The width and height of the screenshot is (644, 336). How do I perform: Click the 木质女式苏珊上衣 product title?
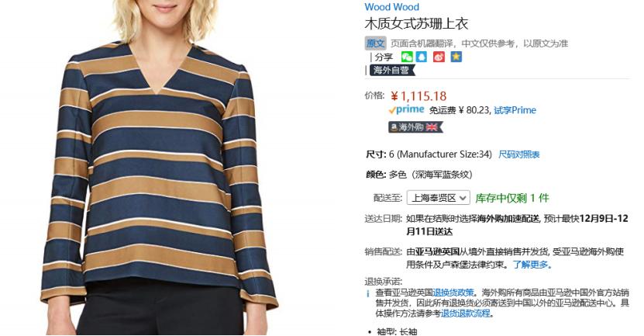pos(416,24)
